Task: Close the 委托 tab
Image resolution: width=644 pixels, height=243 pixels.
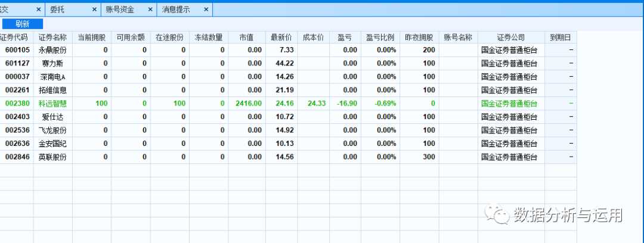Action: (x=94, y=10)
